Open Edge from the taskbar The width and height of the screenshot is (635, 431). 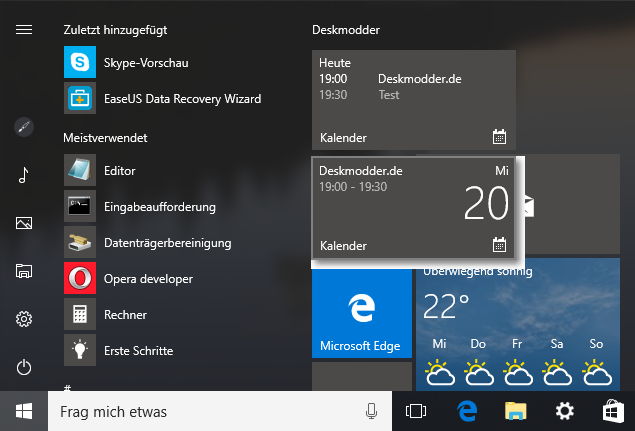(467, 411)
